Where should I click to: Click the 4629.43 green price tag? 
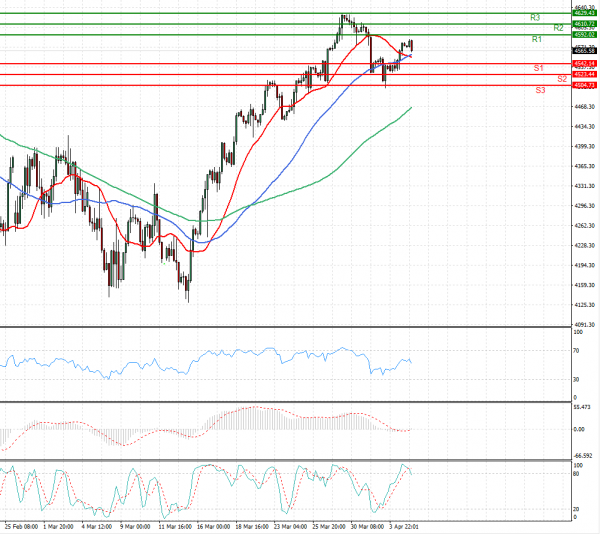585,13
